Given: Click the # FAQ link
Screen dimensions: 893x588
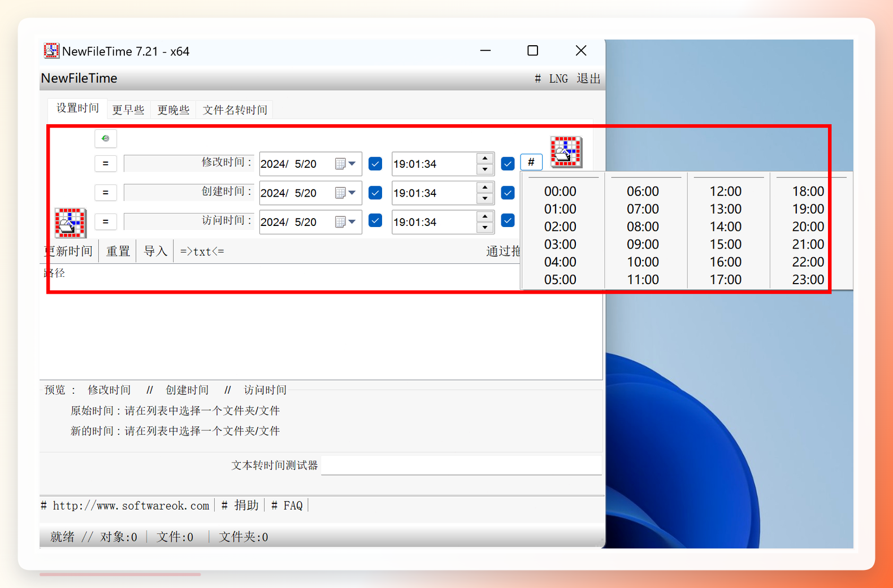Looking at the screenshot, I should (x=287, y=506).
